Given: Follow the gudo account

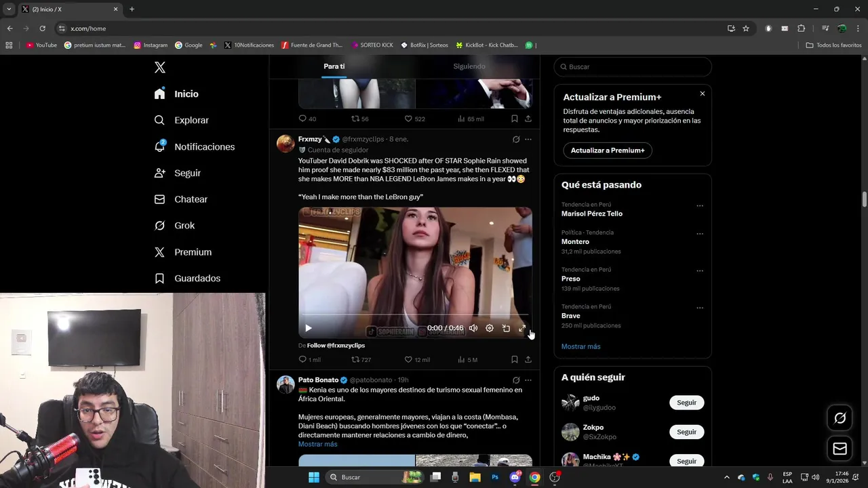Looking at the screenshot, I should click(686, 403).
